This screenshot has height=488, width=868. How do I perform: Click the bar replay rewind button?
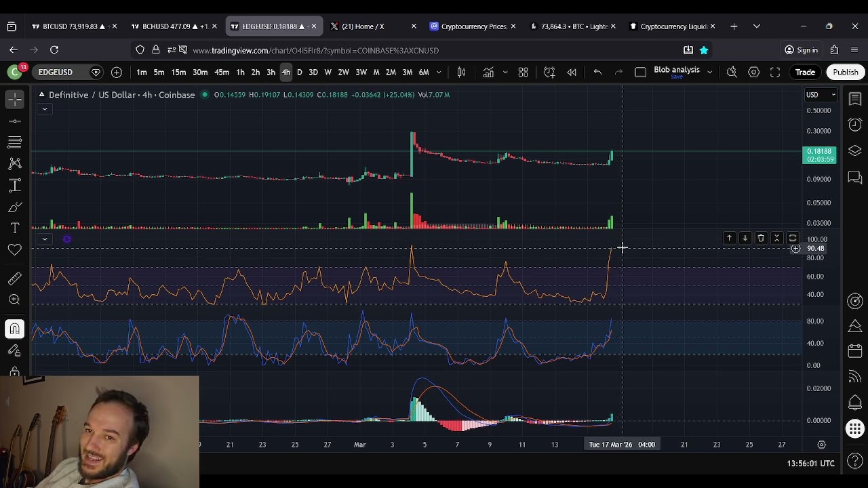click(572, 73)
